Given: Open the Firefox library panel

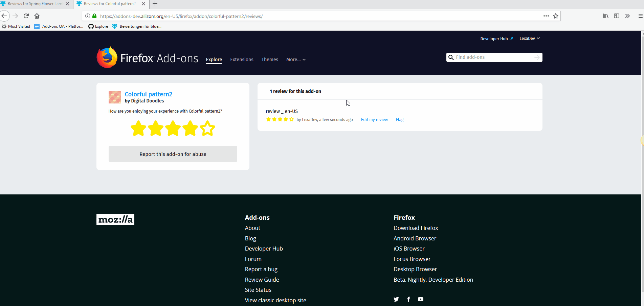Looking at the screenshot, I should [x=605, y=16].
